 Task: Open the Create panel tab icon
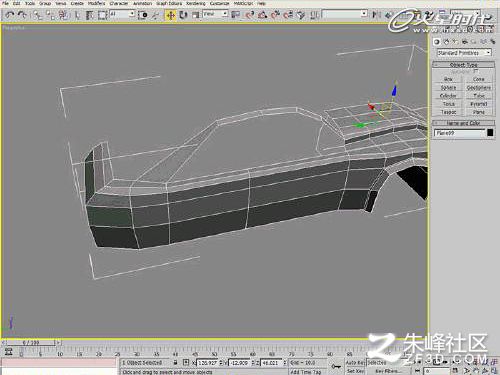click(437, 42)
